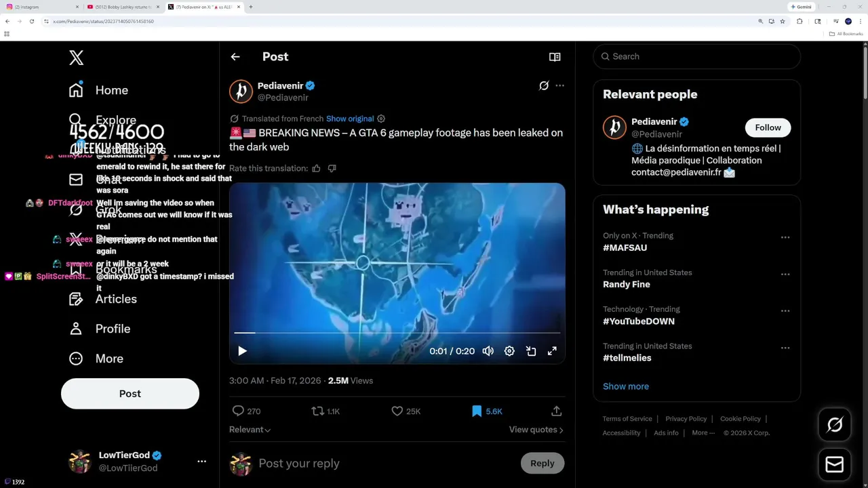Viewport: 868px width, 488px height.
Task: Reload the page in Chrome
Action: pyautogui.click(x=31, y=21)
